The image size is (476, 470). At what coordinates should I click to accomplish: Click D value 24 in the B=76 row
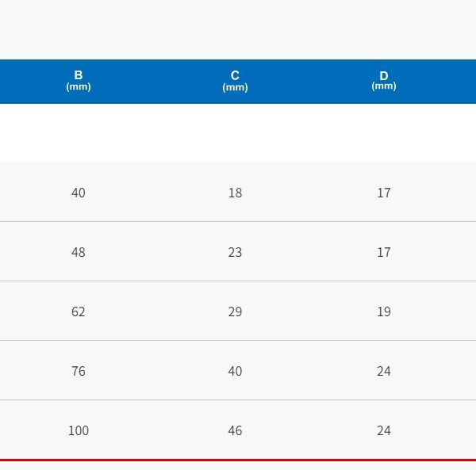click(x=384, y=371)
